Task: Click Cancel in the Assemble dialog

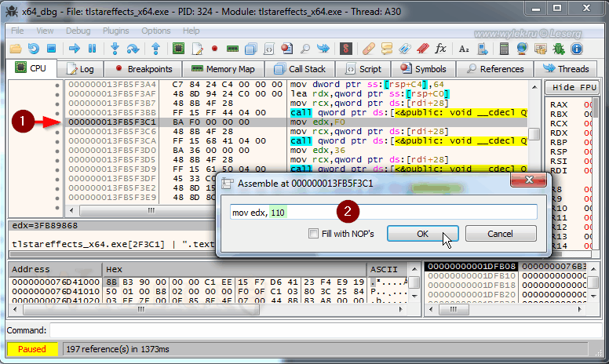Action: coord(500,234)
